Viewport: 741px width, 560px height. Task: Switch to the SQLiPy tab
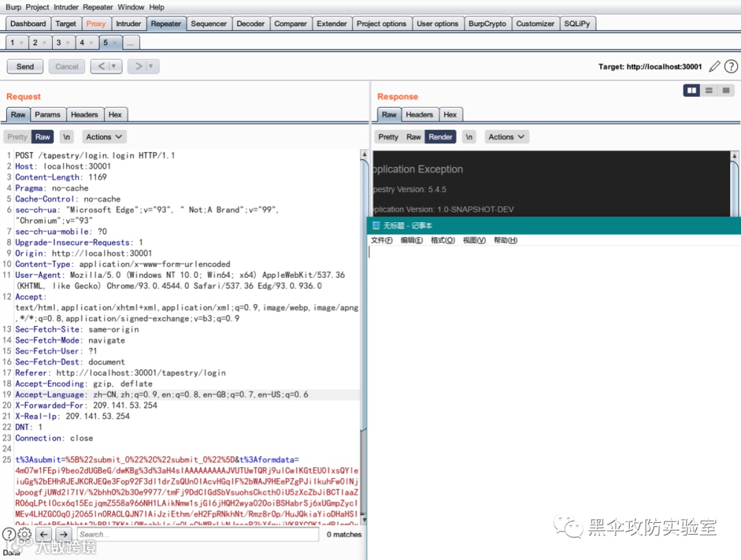point(577,23)
